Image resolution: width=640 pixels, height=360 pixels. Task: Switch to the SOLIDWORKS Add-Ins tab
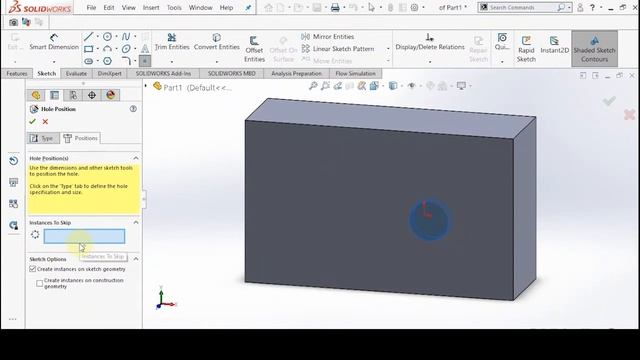[x=163, y=73]
